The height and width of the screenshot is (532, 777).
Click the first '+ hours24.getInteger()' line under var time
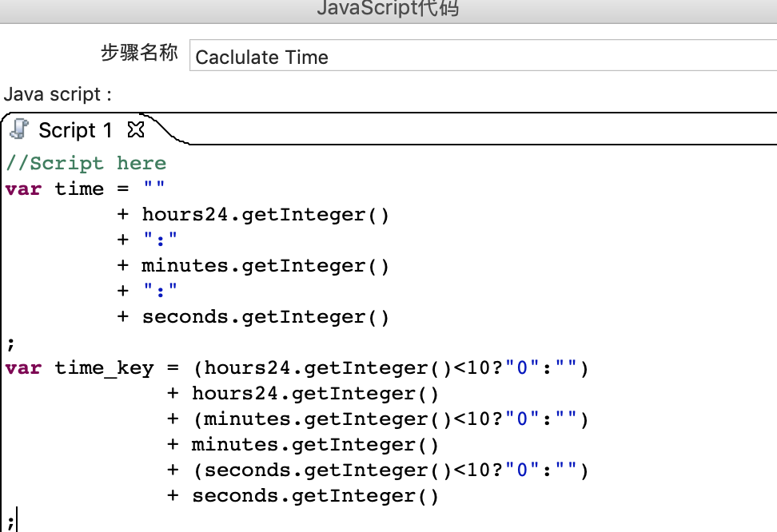[x=253, y=215]
